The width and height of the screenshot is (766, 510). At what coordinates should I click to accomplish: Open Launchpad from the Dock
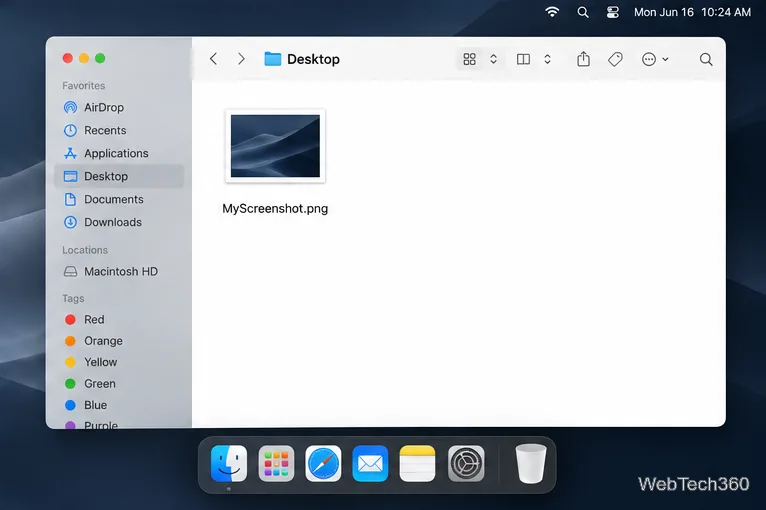point(276,463)
